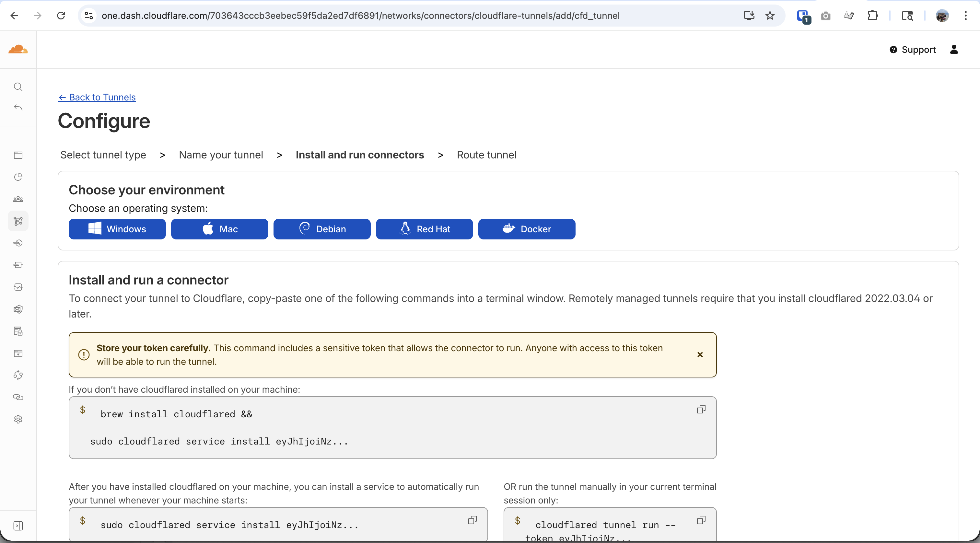This screenshot has width=980, height=543.
Task: Copy the sudo service install command
Action: pos(472,520)
